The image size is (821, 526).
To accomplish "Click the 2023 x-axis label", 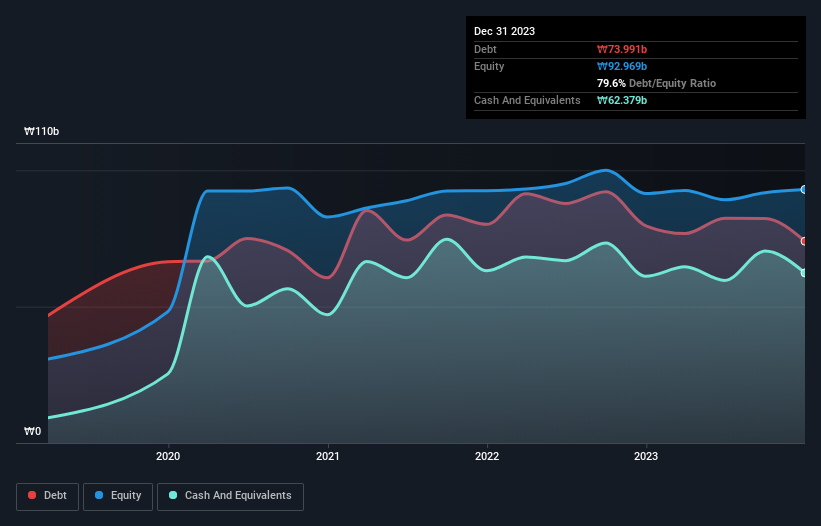I will 646,456.
